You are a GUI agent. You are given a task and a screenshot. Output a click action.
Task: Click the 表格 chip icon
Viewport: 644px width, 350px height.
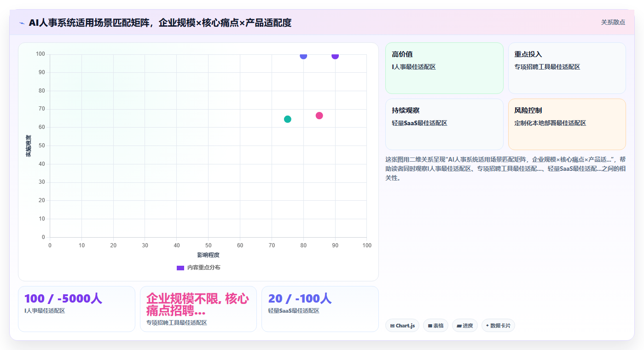click(x=430, y=326)
